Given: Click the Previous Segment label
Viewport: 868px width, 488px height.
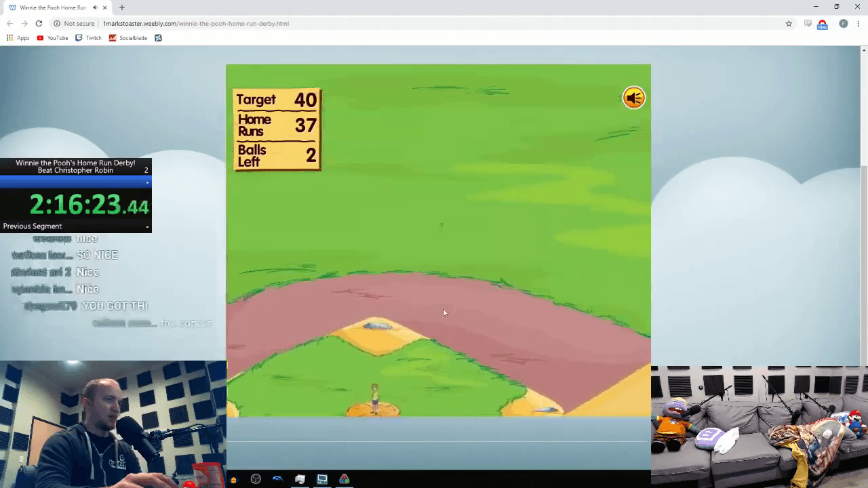Looking at the screenshot, I should 33,226.
